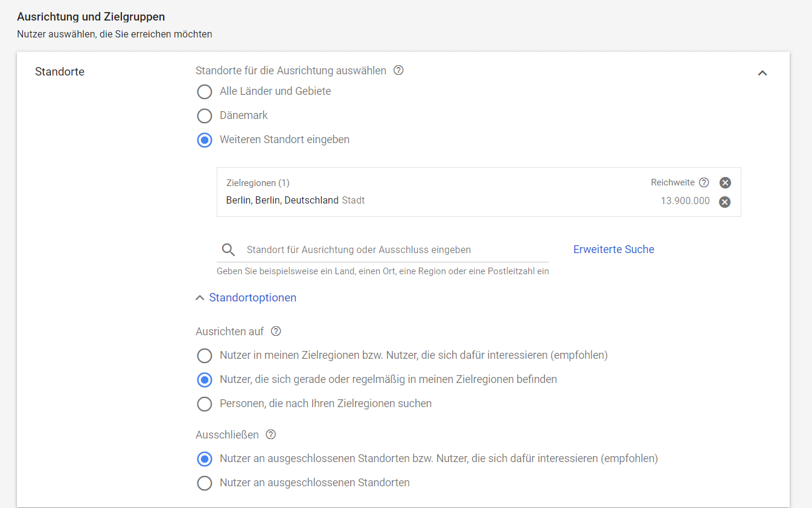Click help icon next to Standorte für die Ausrichtung auswählen
Viewport: 812px width, 508px height.
tap(398, 71)
